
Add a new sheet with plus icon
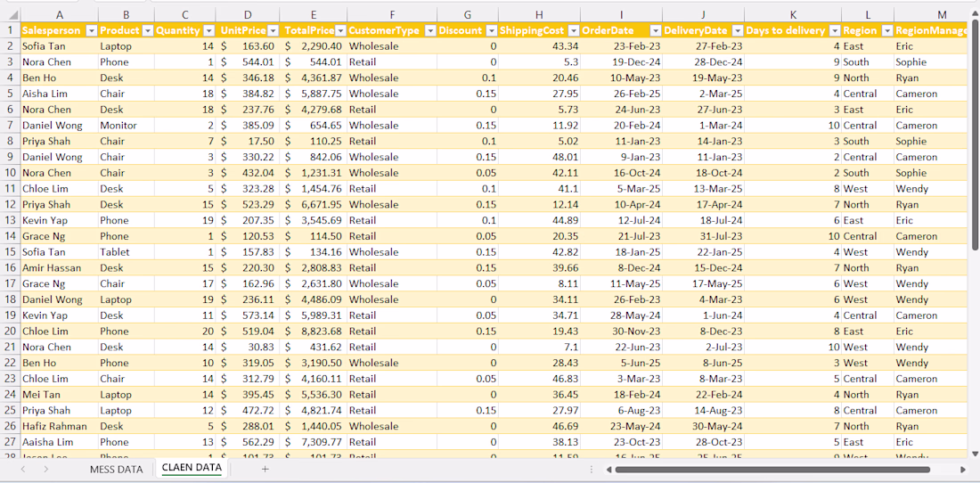coord(265,470)
